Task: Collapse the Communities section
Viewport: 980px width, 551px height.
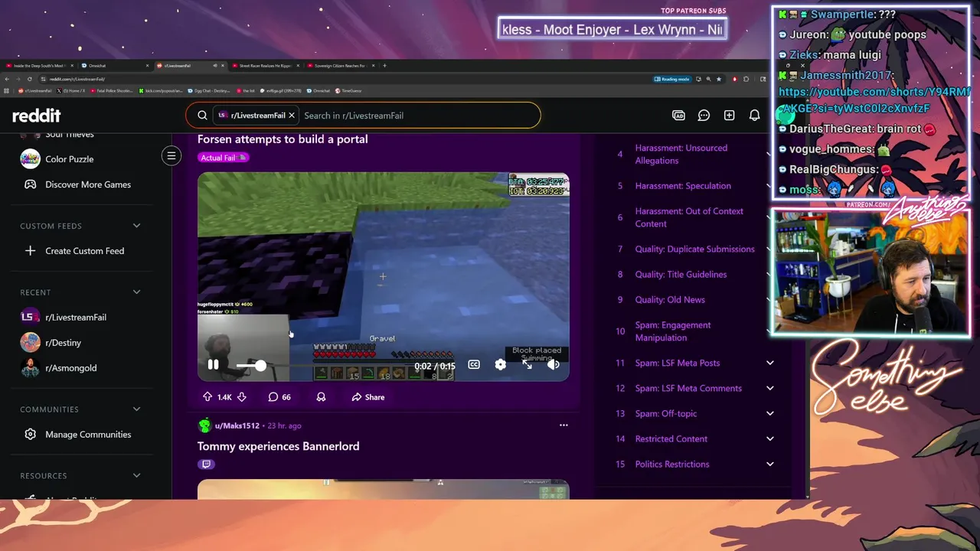Action: 136,409
